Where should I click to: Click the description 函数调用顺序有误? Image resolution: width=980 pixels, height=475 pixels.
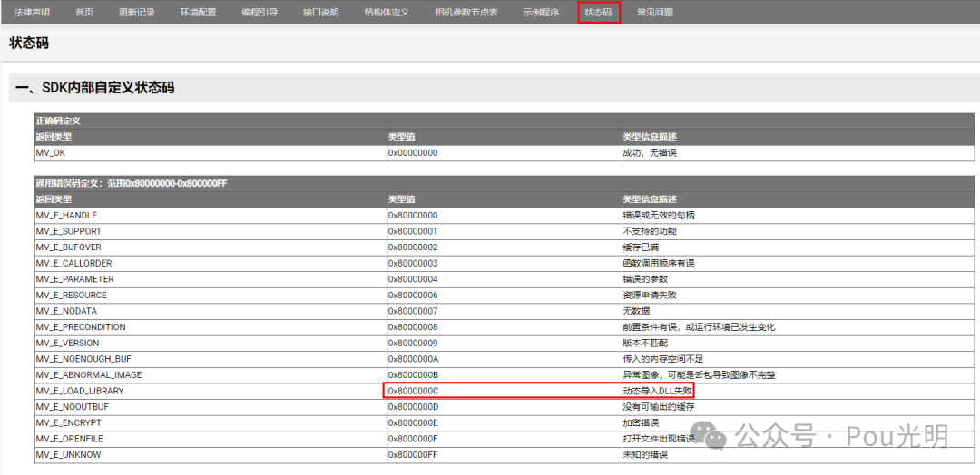pos(660,264)
